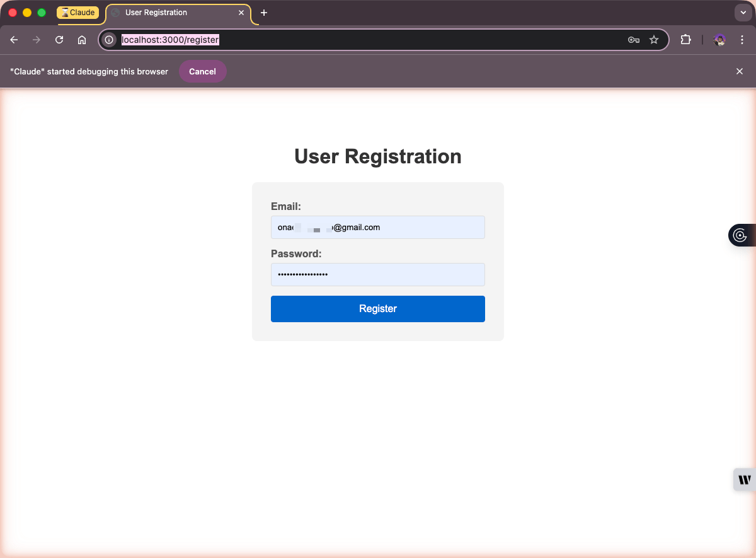This screenshot has width=756, height=558.
Task: Expand the chevron at the top-right corner
Action: [x=743, y=12]
